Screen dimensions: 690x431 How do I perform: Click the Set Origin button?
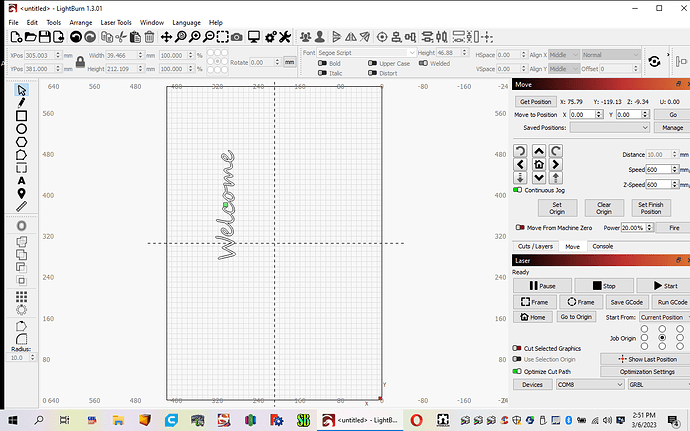557,208
